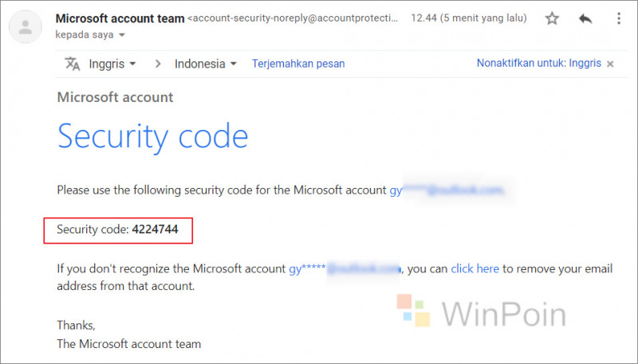Click the security code number 4224744

click(155, 229)
